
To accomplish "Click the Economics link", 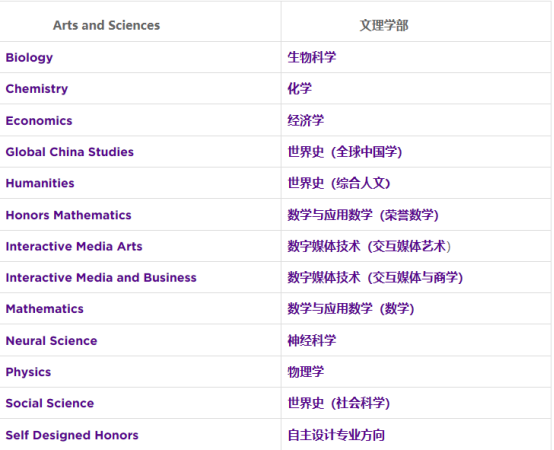I will [x=39, y=121].
